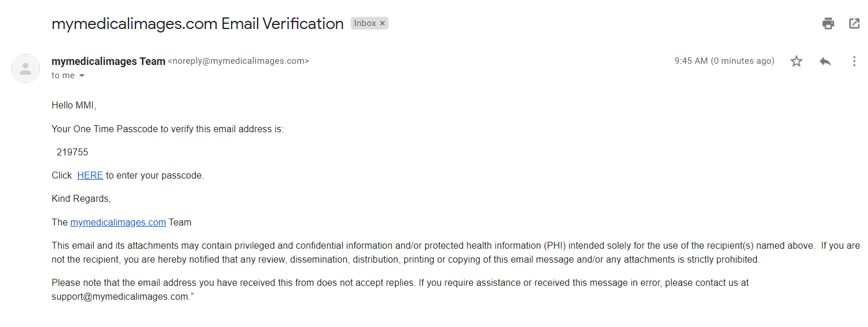The image size is (868, 327).
Task: Click the 'Kind Regards,' closing line
Action: 81,199
